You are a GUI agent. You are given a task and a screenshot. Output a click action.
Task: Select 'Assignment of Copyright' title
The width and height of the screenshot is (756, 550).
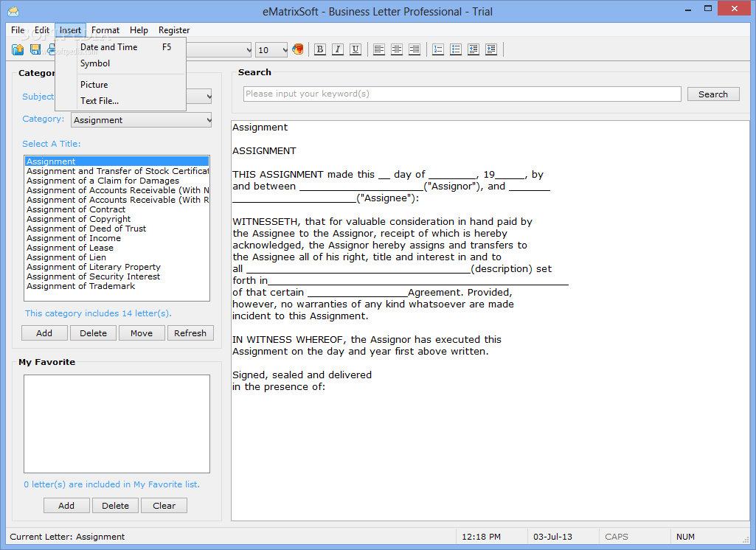[117, 219]
